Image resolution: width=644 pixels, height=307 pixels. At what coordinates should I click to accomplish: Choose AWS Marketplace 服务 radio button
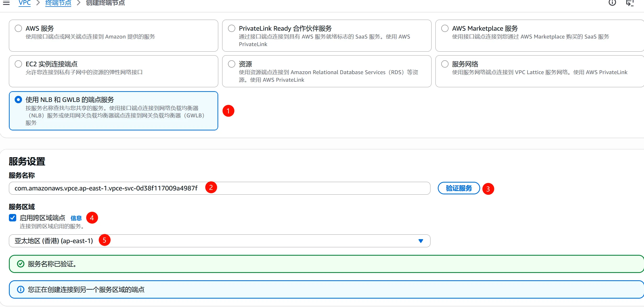[x=445, y=28]
